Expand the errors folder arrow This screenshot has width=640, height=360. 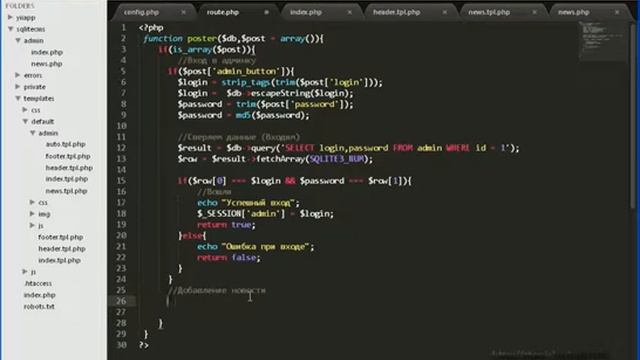point(18,75)
